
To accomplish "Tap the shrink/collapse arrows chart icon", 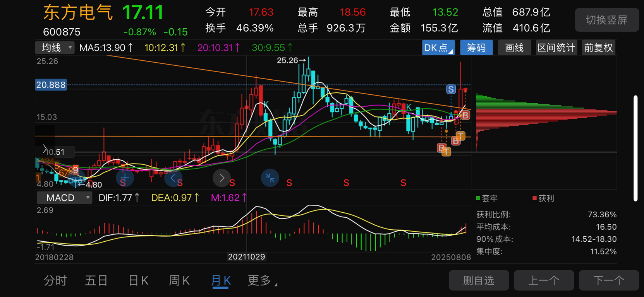I will point(270,178).
